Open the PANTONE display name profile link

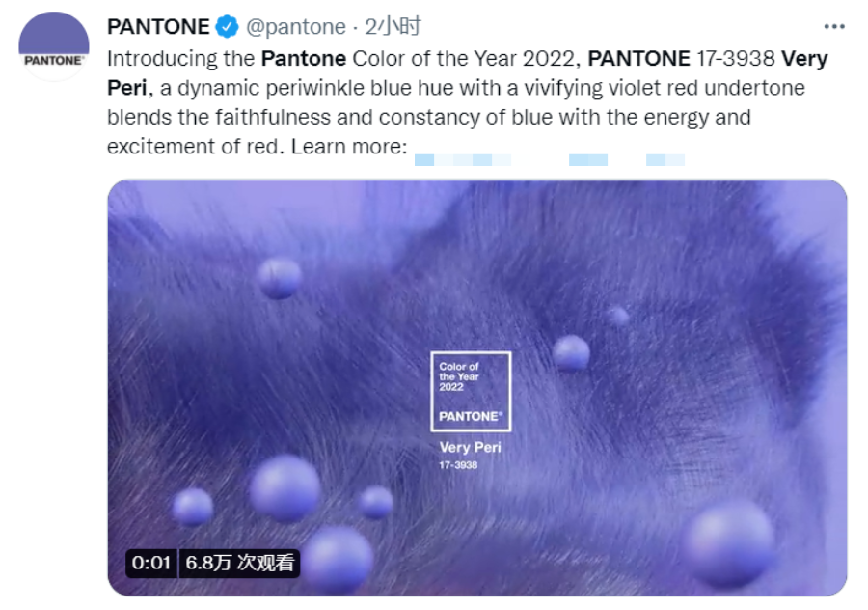tap(158, 26)
